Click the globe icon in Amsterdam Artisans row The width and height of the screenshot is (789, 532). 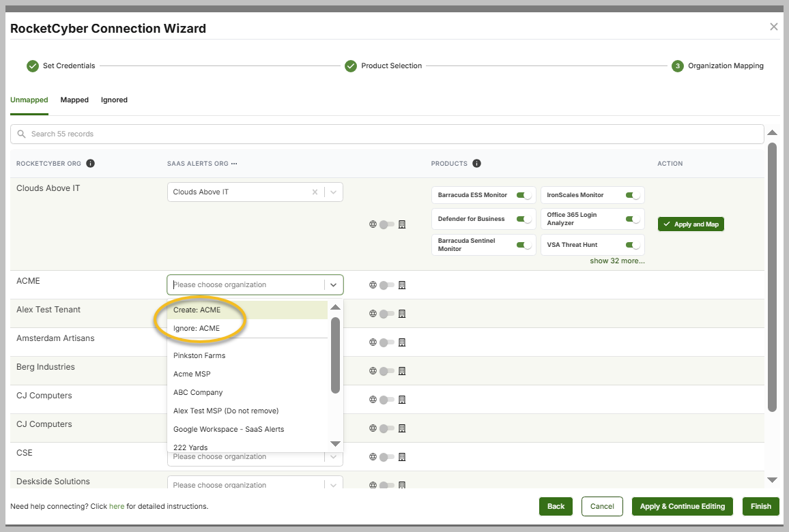373,342
